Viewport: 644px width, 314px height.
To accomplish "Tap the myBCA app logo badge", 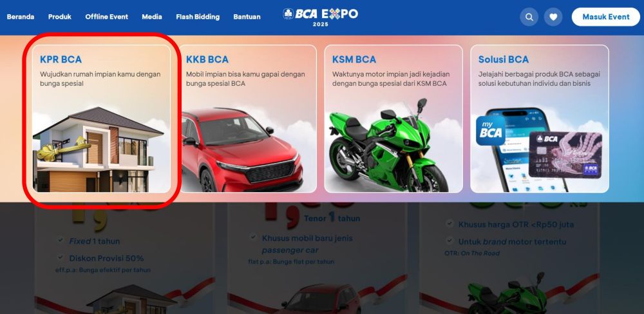I will click(x=490, y=131).
